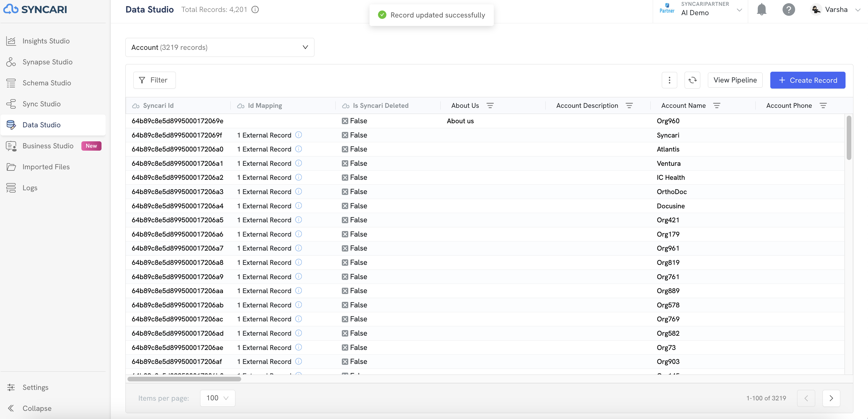
Task: Click Id Mapping column header
Action: 265,106
